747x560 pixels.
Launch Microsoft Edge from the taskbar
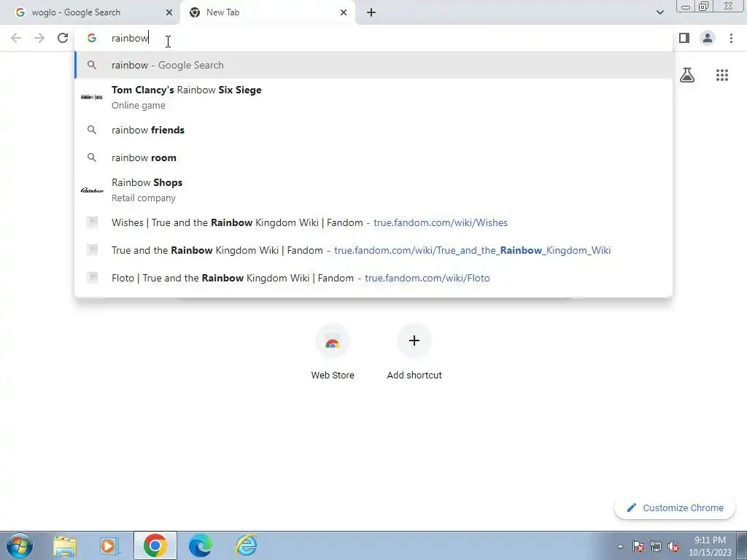pos(200,545)
